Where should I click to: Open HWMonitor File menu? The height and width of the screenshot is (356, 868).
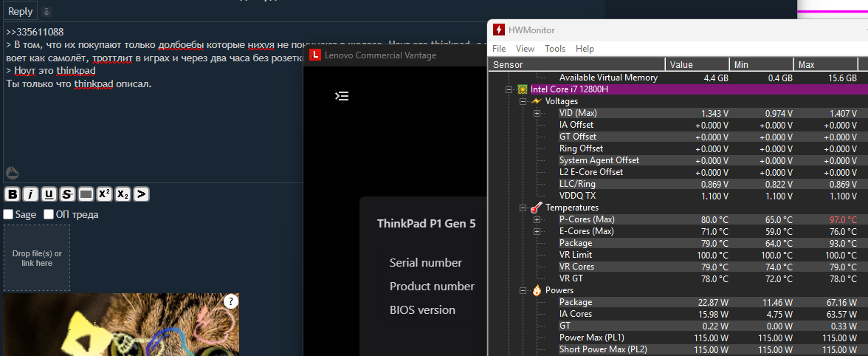click(x=499, y=49)
